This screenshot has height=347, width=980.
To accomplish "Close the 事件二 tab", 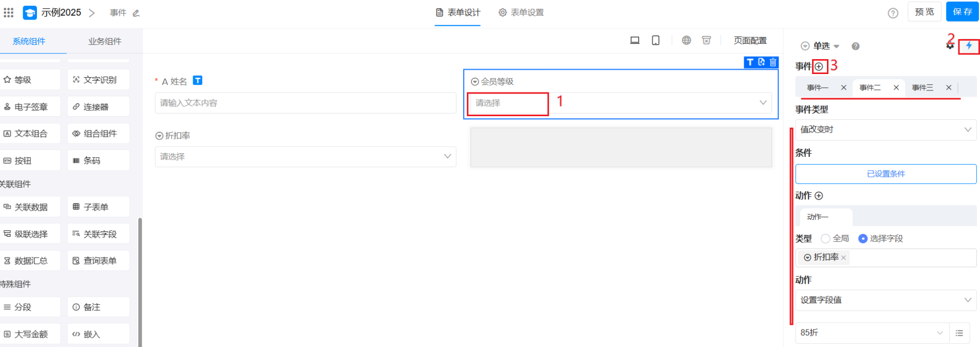I will pos(896,87).
